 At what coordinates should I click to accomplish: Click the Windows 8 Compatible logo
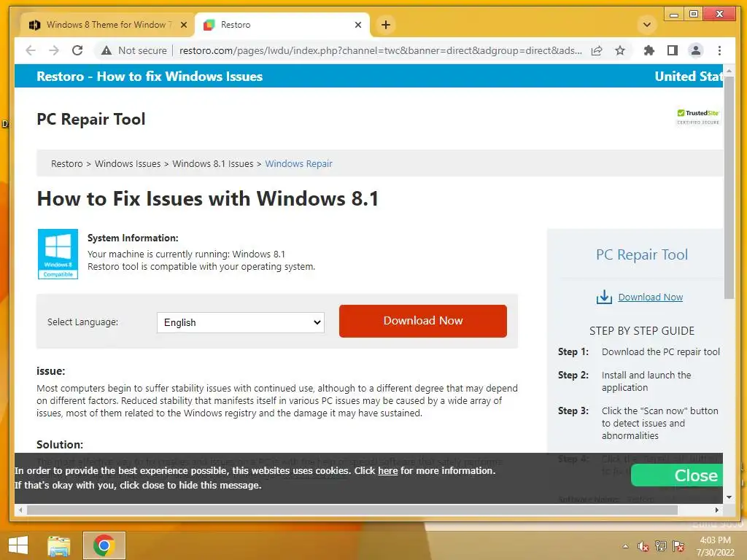(58, 254)
